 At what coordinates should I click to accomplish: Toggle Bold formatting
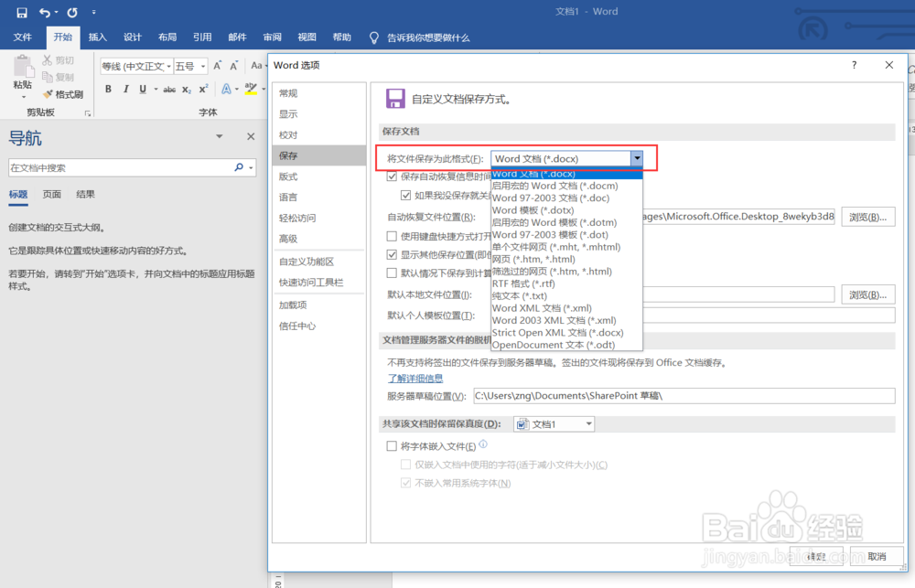[x=108, y=90]
